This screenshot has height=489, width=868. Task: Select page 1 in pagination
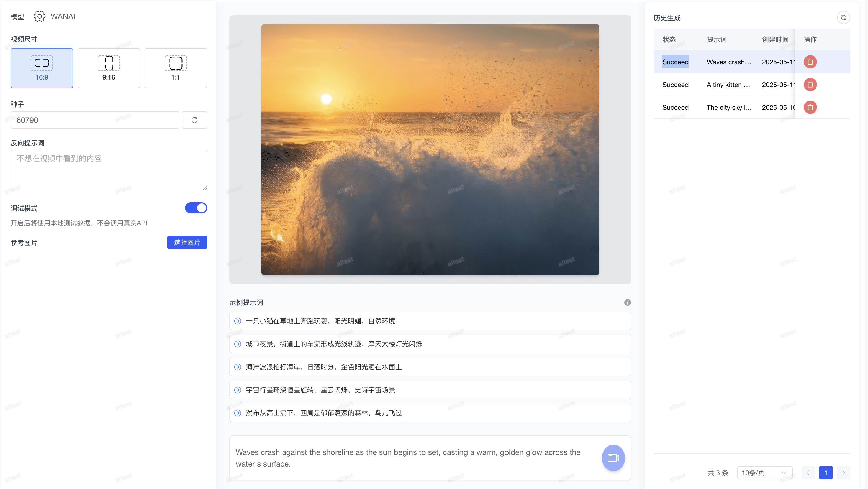pos(826,472)
